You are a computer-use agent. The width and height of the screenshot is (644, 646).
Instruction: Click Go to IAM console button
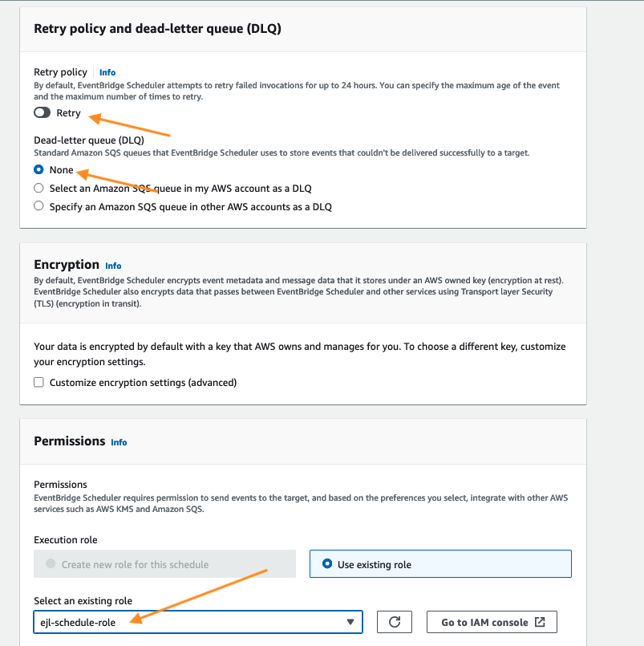pyautogui.click(x=492, y=622)
